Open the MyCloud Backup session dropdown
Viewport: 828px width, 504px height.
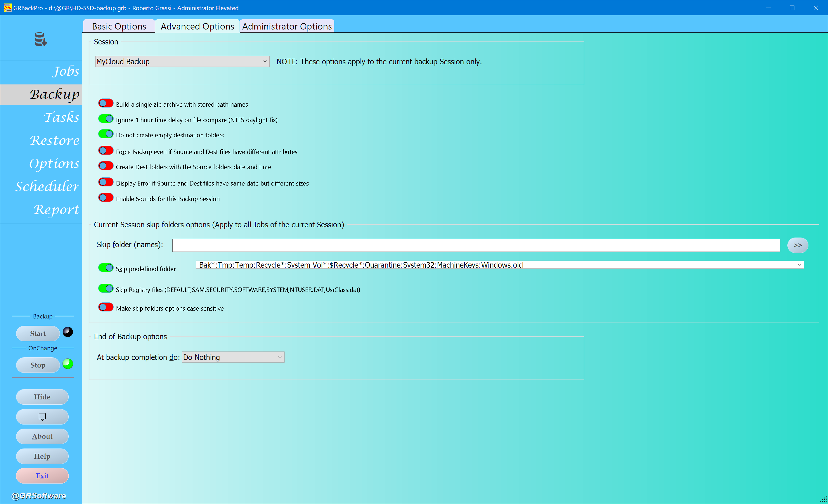point(182,61)
